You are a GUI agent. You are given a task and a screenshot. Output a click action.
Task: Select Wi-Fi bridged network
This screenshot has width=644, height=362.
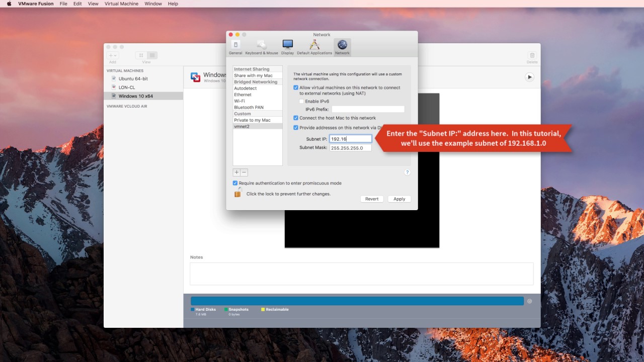[258, 101]
